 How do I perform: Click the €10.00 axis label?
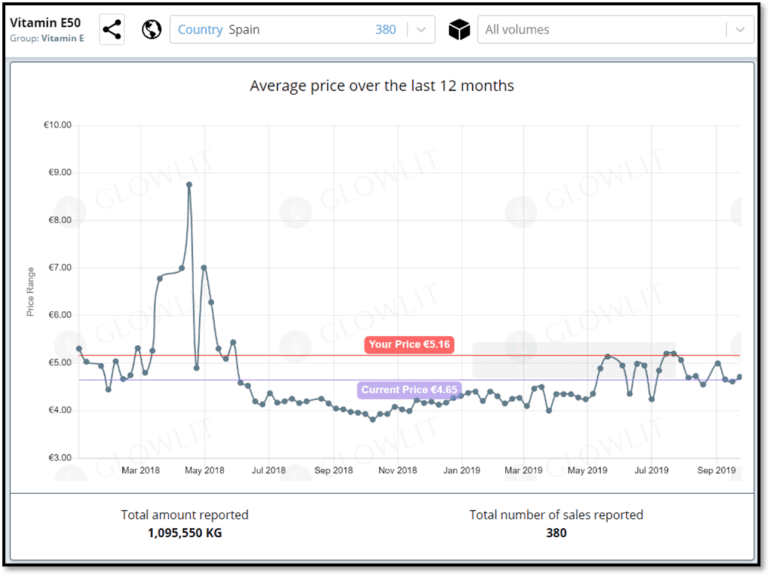(x=57, y=125)
